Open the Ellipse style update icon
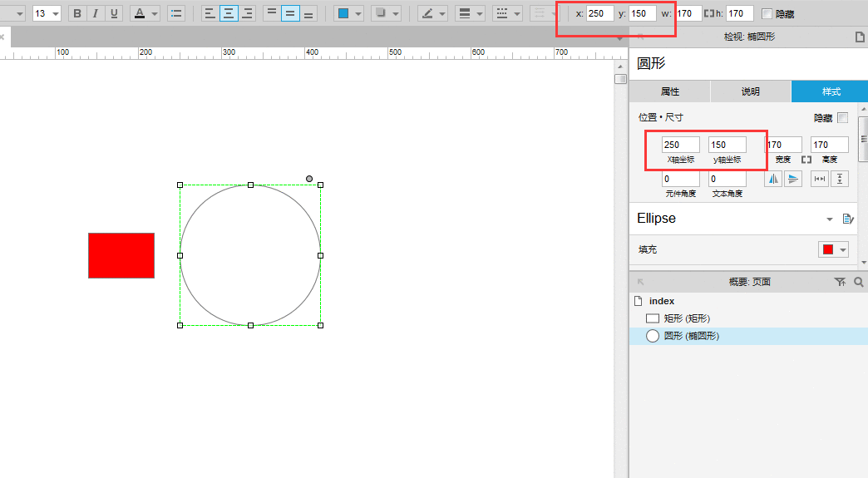Viewport: 868px width, 478px height. (847, 219)
